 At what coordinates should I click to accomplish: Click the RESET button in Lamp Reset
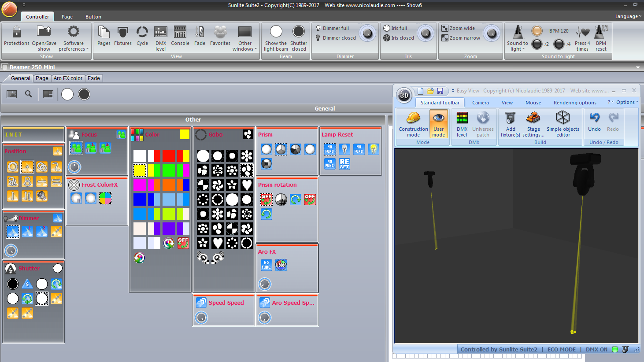point(344,163)
